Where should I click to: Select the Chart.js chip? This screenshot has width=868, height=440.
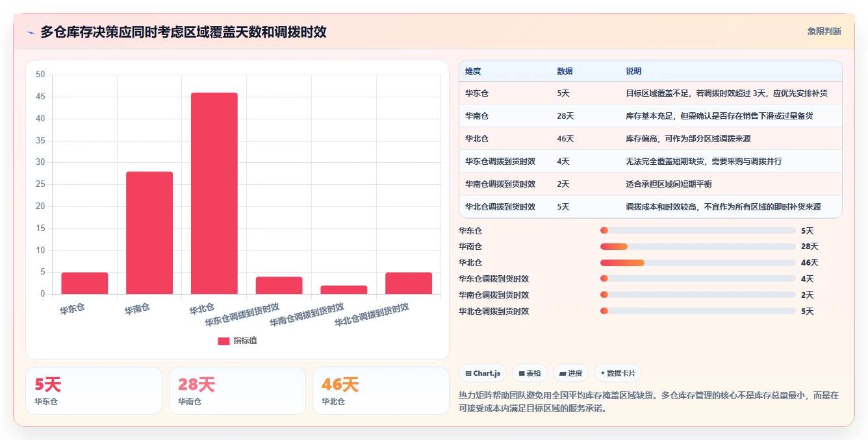483,373
